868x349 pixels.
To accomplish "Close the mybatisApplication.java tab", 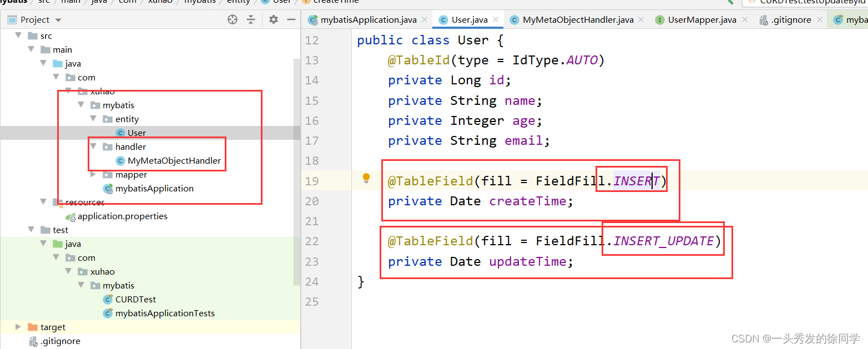I will click(x=425, y=19).
